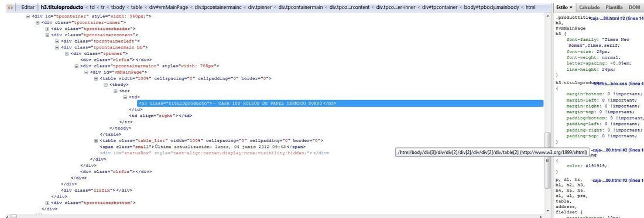The image size is (644, 218).
Task: Expand the tpcontainerbottom div node
Action: coord(47,202)
